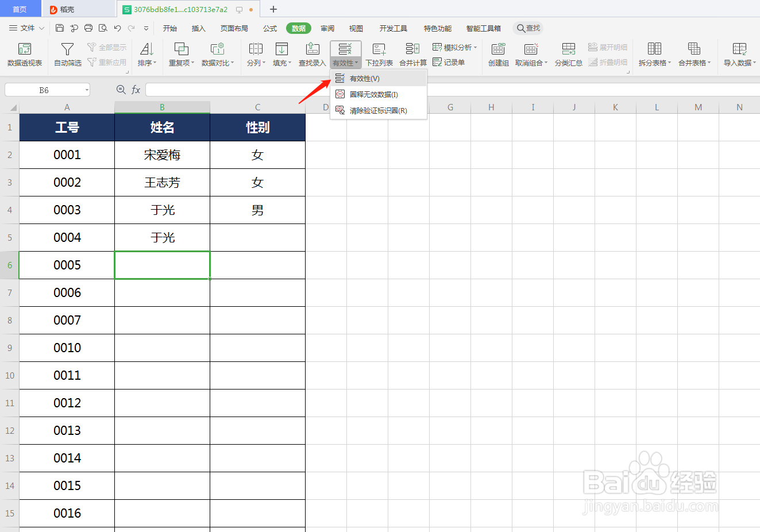The image size is (760, 532).
Task: Click the fx insert function icon
Action: tap(136, 89)
